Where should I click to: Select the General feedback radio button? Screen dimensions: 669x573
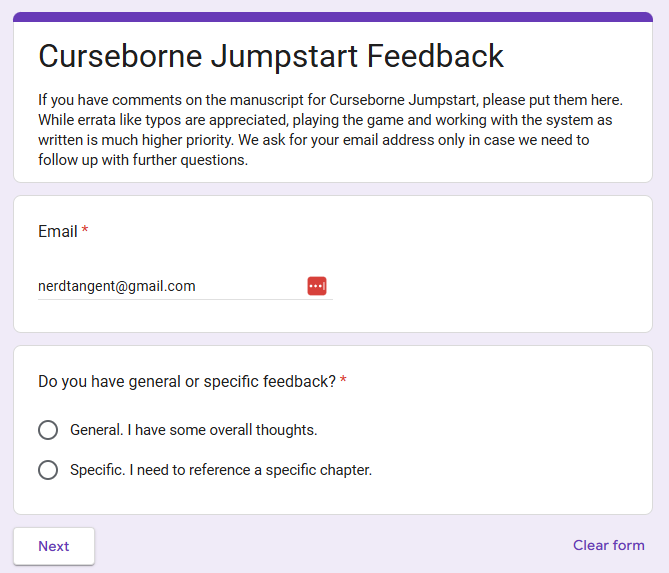click(48, 430)
